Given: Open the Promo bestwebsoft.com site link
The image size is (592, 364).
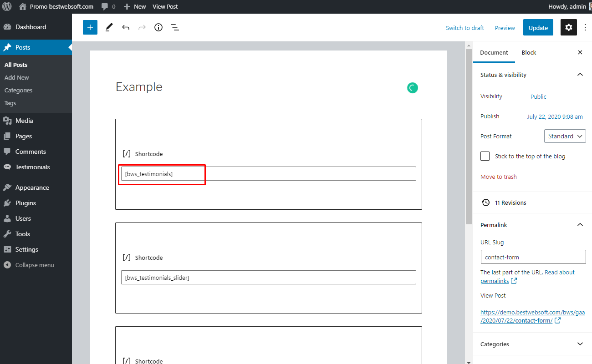Looking at the screenshot, I should tap(56, 6).
